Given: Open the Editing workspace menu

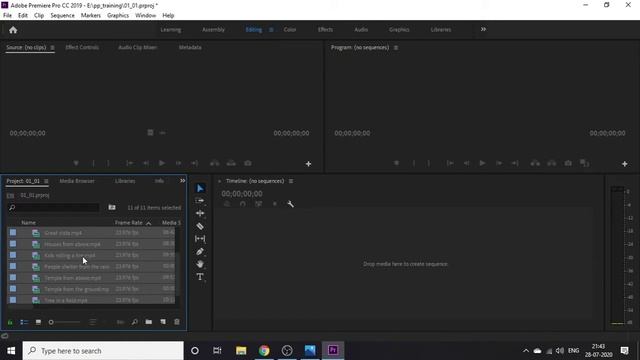Looking at the screenshot, I should [x=271, y=30].
